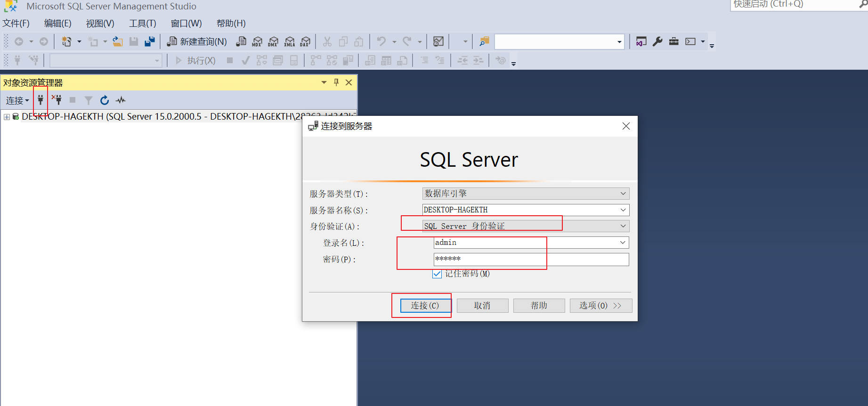
Task: Close the Connect to Server dialog
Action: click(x=626, y=126)
